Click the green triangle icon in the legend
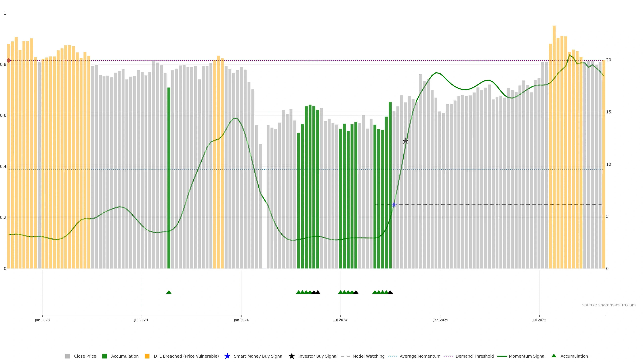This screenshot has height=362, width=644. click(x=554, y=356)
